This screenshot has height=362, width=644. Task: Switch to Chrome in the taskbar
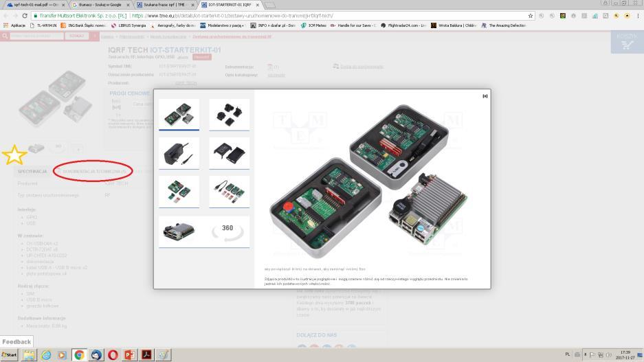[79, 355]
